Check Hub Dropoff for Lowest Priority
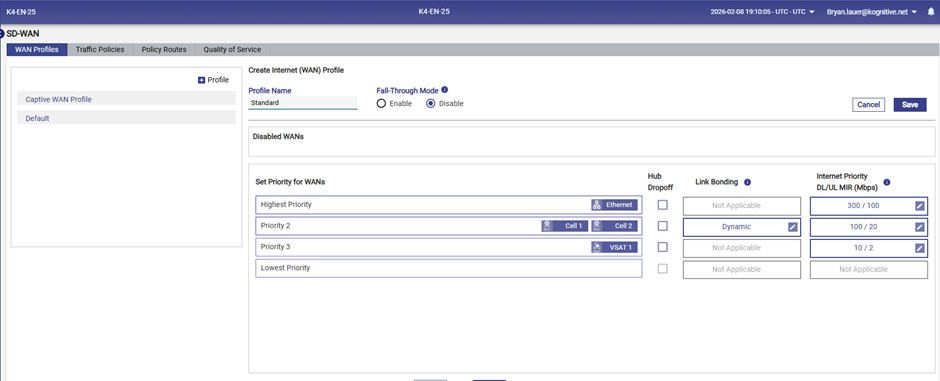The width and height of the screenshot is (940, 381). point(662,268)
